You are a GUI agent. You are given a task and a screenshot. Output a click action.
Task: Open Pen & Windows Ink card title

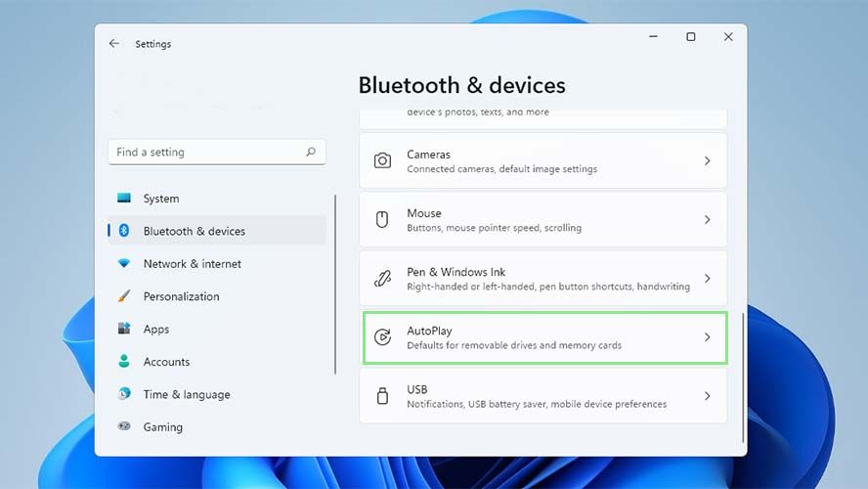456,272
